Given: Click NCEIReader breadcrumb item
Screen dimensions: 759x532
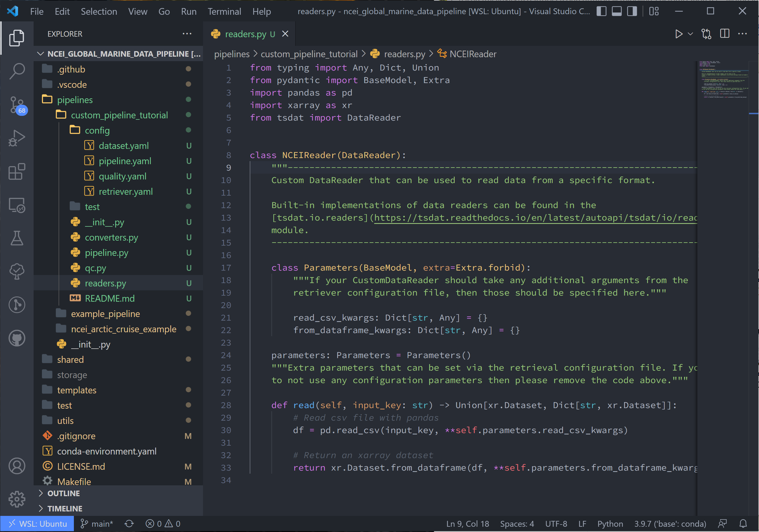Looking at the screenshot, I should point(467,54).
